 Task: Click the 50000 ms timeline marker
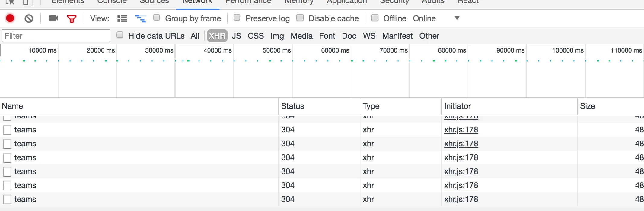tap(276, 50)
